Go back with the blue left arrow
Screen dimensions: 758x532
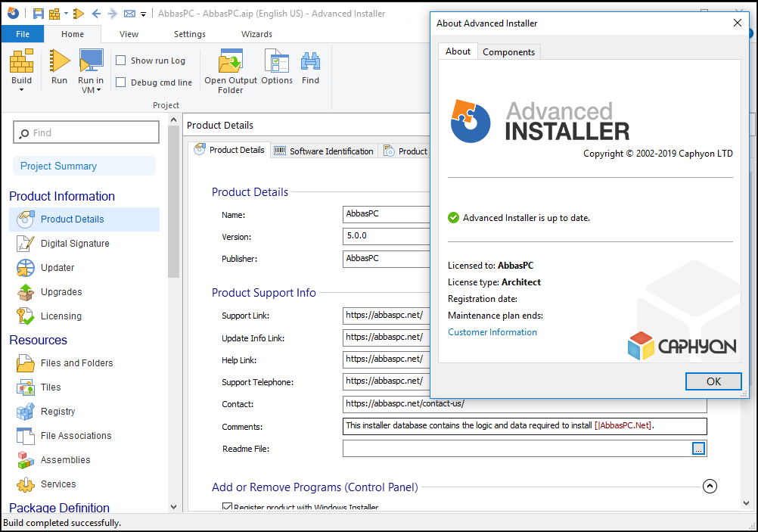click(x=96, y=14)
